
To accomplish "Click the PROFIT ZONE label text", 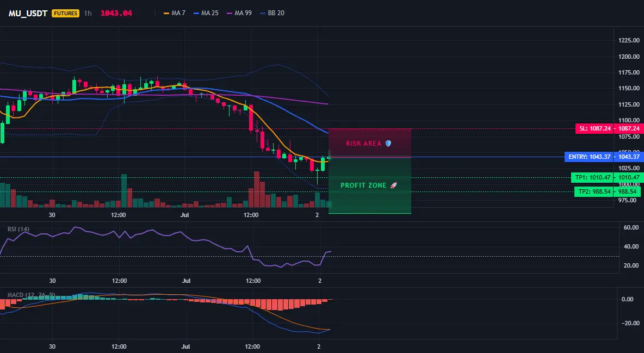I will 363,185.
